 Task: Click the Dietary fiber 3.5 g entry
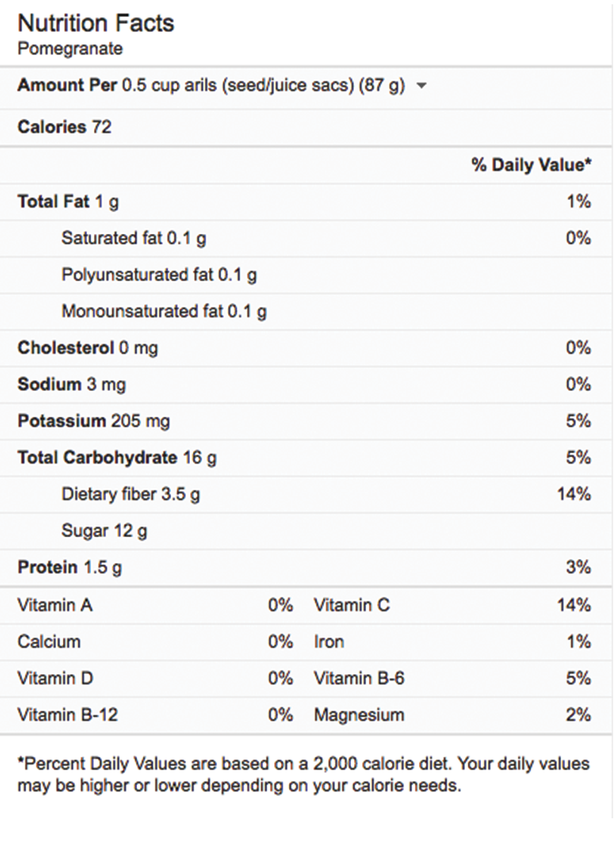click(131, 495)
